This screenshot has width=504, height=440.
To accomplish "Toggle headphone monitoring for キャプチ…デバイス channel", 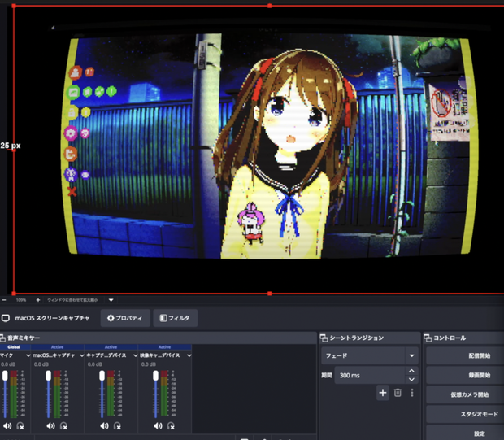I will point(117,426).
